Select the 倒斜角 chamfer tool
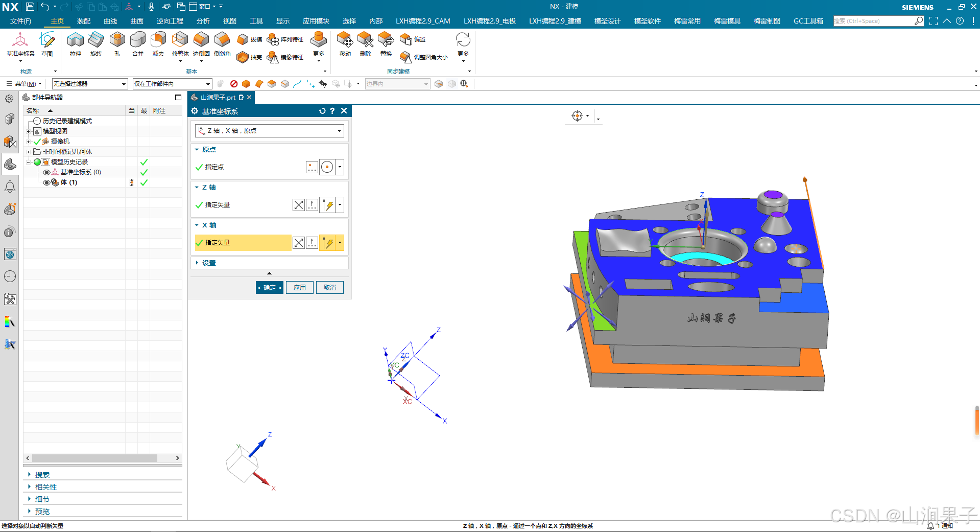 pyautogui.click(x=222, y=44)
